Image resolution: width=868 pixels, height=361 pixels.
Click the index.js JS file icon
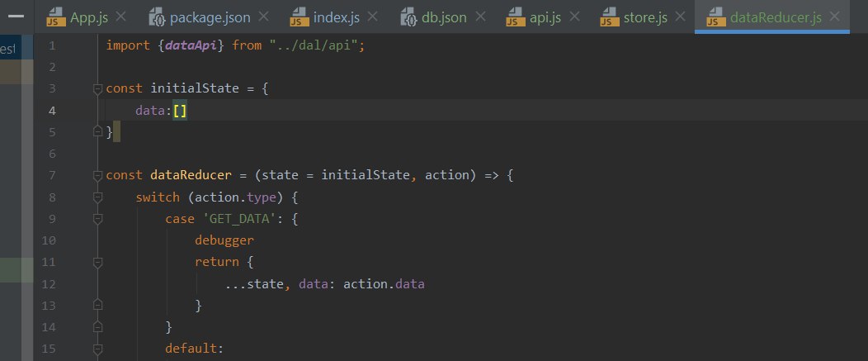point(300,17)
